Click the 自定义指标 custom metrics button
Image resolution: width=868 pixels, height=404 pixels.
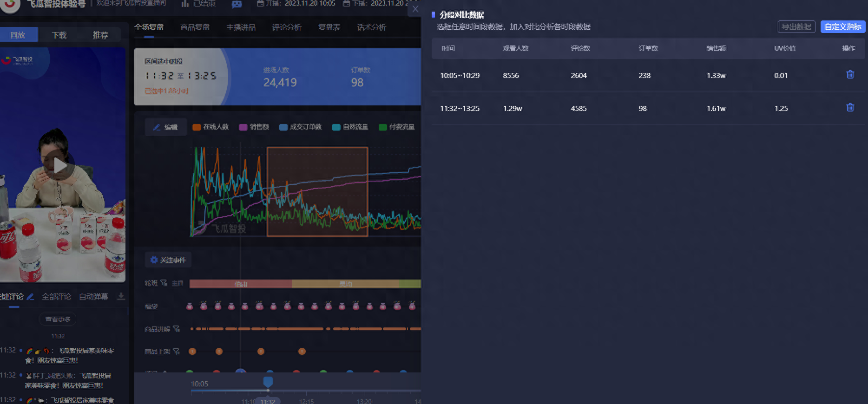843,27
